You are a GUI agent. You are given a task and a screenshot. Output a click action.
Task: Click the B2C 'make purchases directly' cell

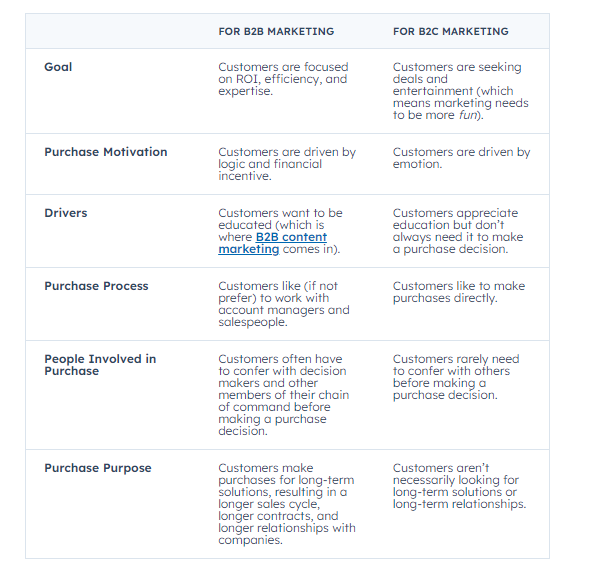click(x=459, y=292)
